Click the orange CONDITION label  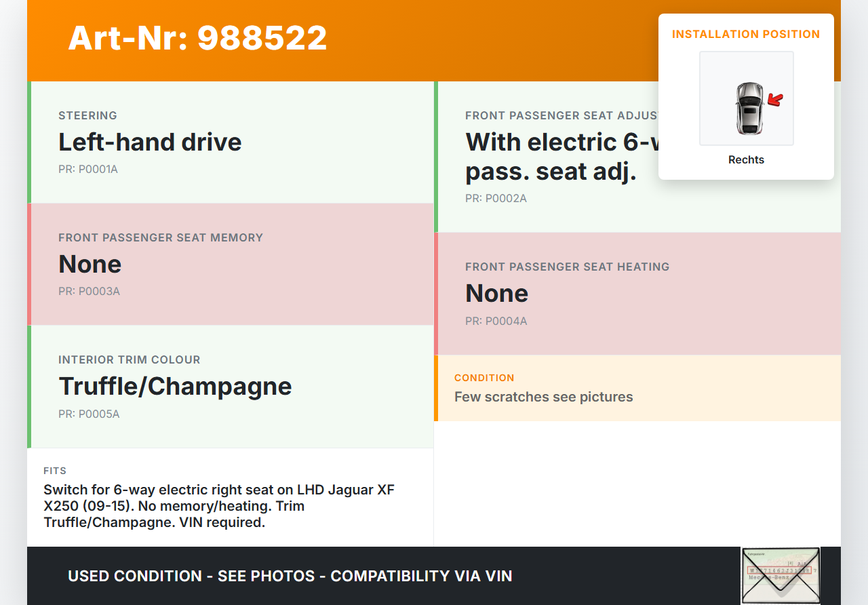tap(484, 378)
